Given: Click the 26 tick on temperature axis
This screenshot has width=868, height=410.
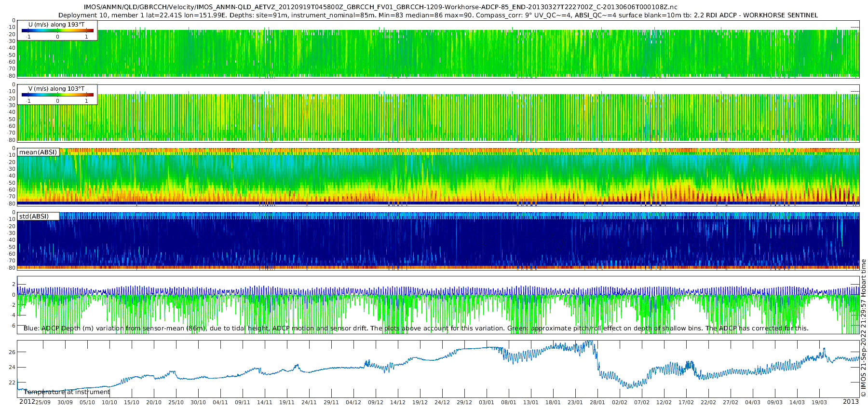Looking at the screenshot, I should (12, 352).
